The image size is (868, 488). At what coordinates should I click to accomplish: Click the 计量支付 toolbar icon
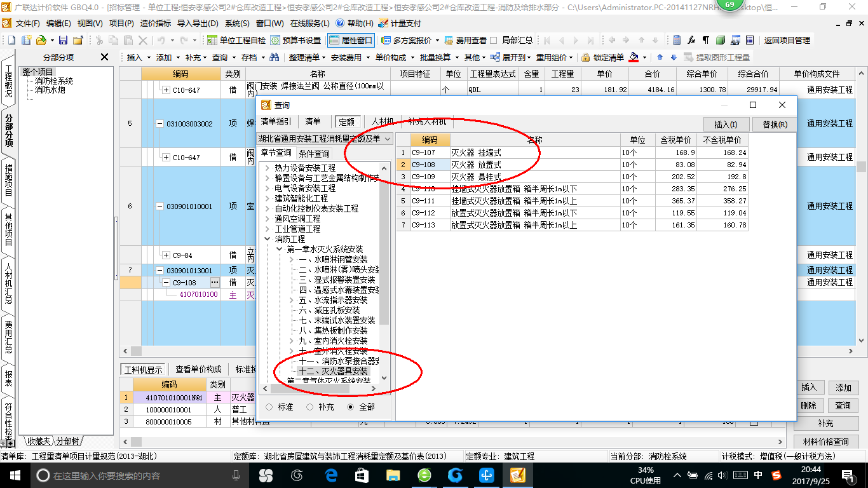399,24
